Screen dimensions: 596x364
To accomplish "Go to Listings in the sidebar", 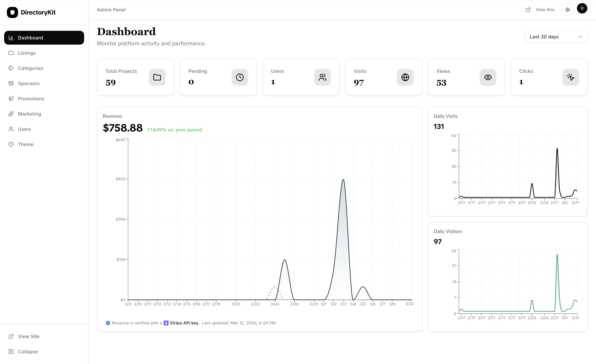I will [27, 53].
